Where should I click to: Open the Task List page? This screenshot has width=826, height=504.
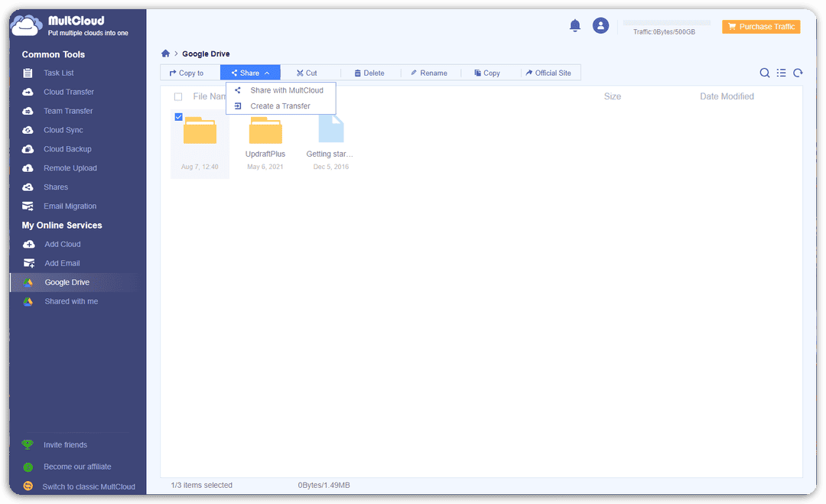coord(58,73)
